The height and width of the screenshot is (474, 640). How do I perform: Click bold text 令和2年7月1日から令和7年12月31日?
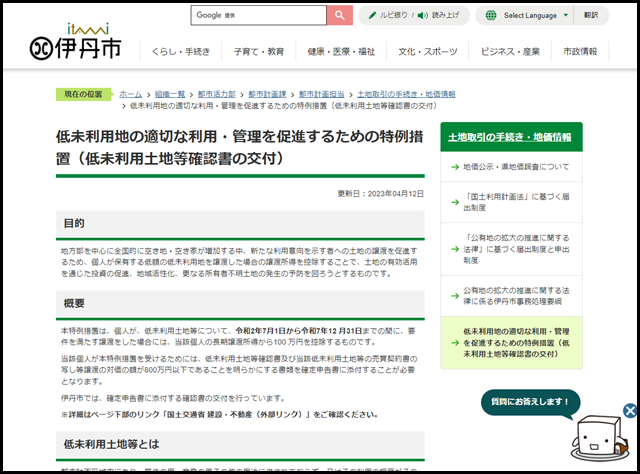point(299,331)
